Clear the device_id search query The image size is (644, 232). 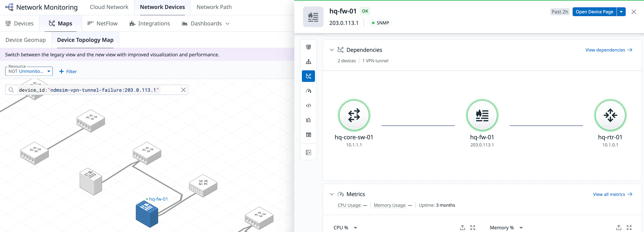tap(183, 90)
